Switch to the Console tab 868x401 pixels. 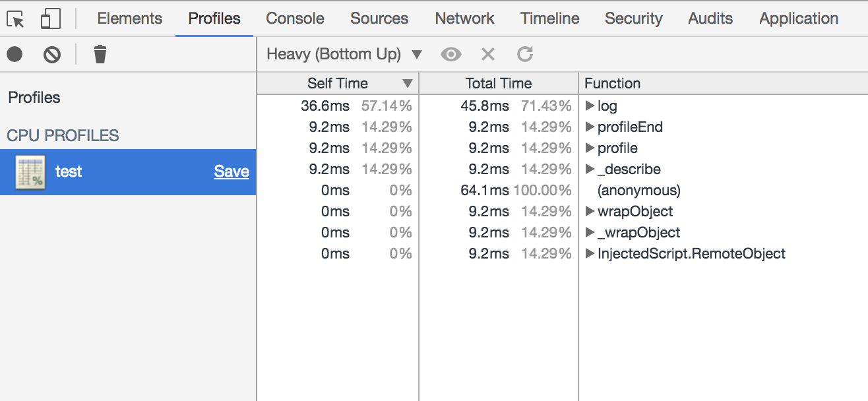pos(295,18)
